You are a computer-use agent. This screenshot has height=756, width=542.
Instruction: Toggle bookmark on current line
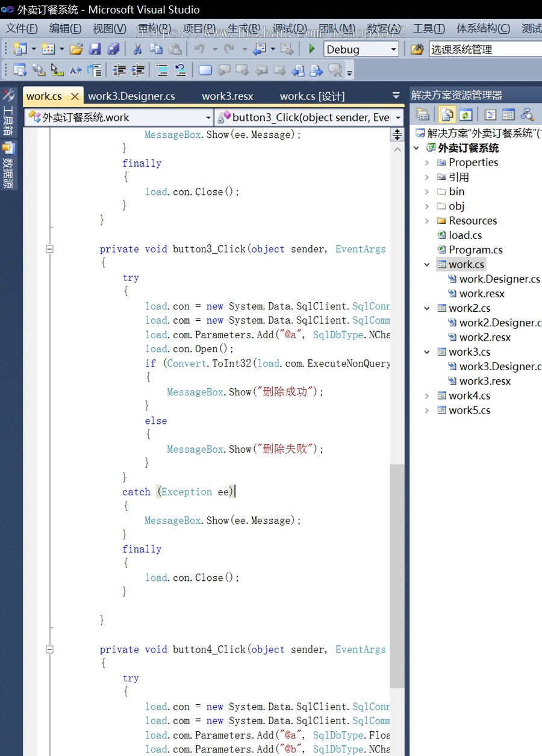tap(205, 70)
